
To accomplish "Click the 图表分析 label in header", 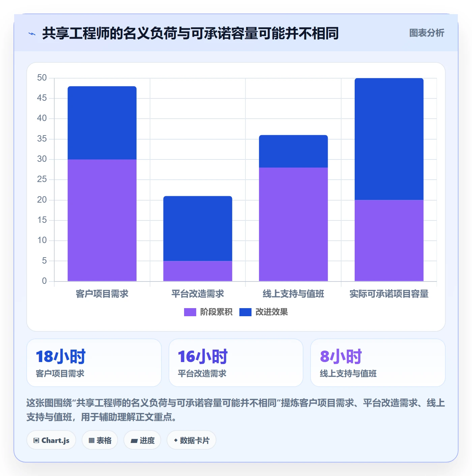I will [x=426, y=33].
